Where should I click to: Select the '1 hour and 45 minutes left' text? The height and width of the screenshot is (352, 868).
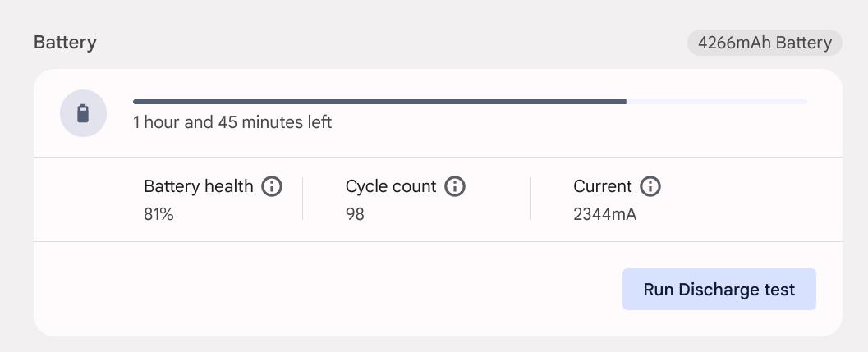[232, 121]
